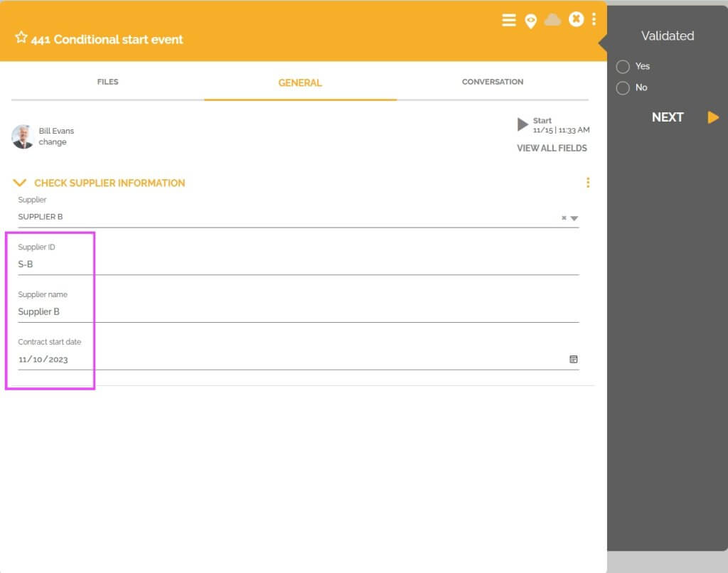728x573 pixels.
Task: Open Check Supplier Information section options menu
Action: point(588,183)
